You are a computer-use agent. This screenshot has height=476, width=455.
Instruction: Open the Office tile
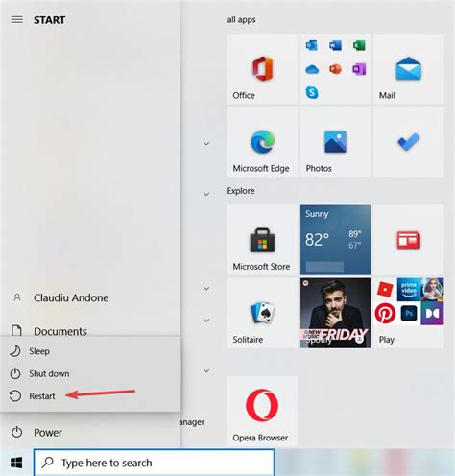[262, 69]
